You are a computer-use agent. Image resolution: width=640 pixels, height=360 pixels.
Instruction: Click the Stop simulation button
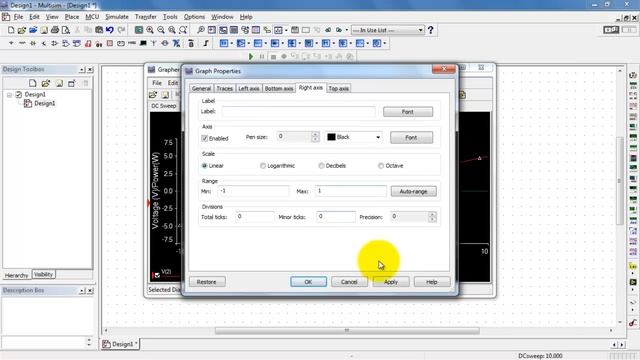[273, 57]
